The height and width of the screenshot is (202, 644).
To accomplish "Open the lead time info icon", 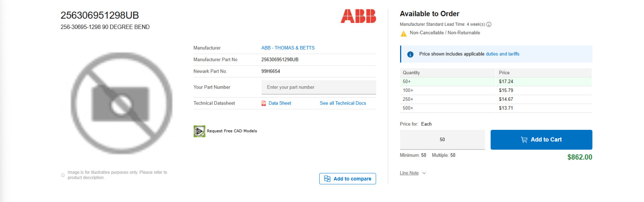I will pos(489,25).
